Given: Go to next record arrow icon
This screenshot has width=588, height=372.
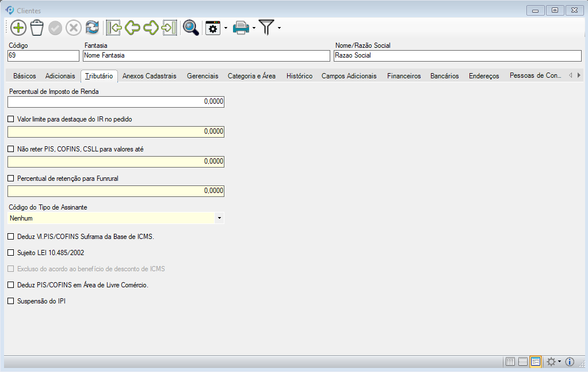Looking at the screenshot, I should [x=151, y=28].
